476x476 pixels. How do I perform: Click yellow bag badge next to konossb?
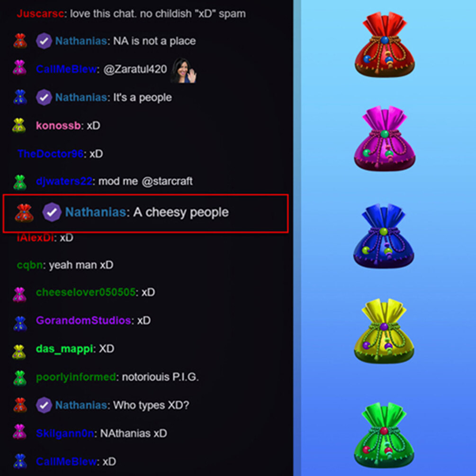click(x=19, y=126)
